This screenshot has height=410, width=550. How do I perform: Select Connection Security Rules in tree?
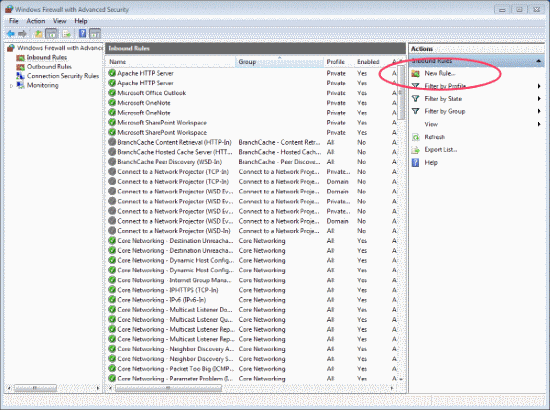pyautogui.click(x=63, y=76)
